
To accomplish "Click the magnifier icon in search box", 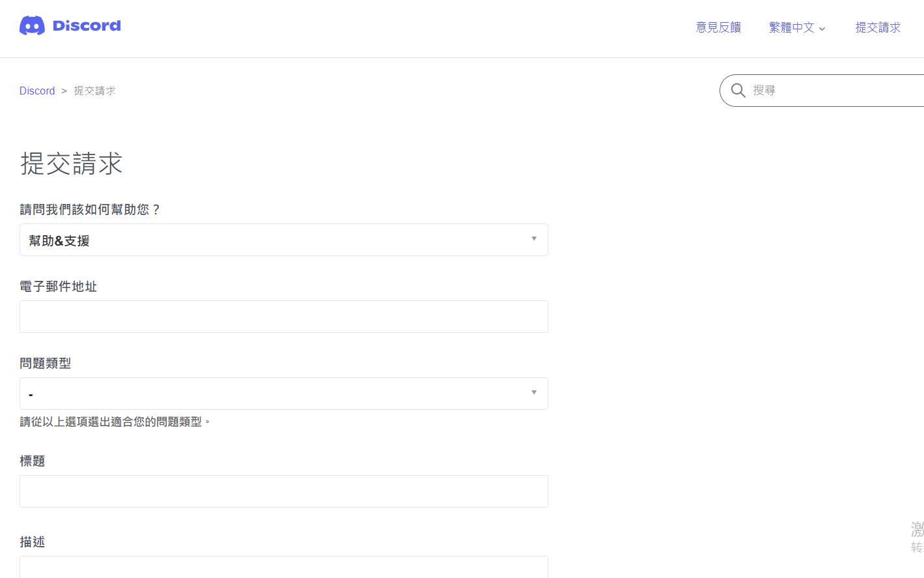I will pos(738,90).
